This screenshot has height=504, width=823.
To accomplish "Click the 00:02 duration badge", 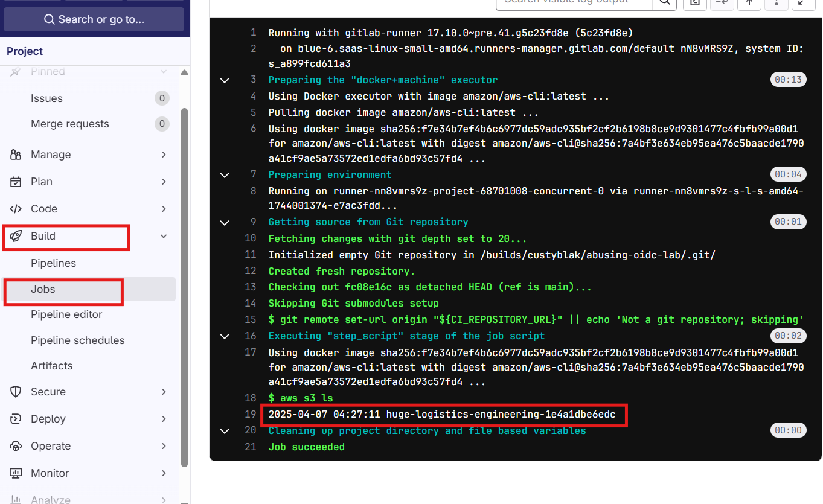I will coord(789,336).
